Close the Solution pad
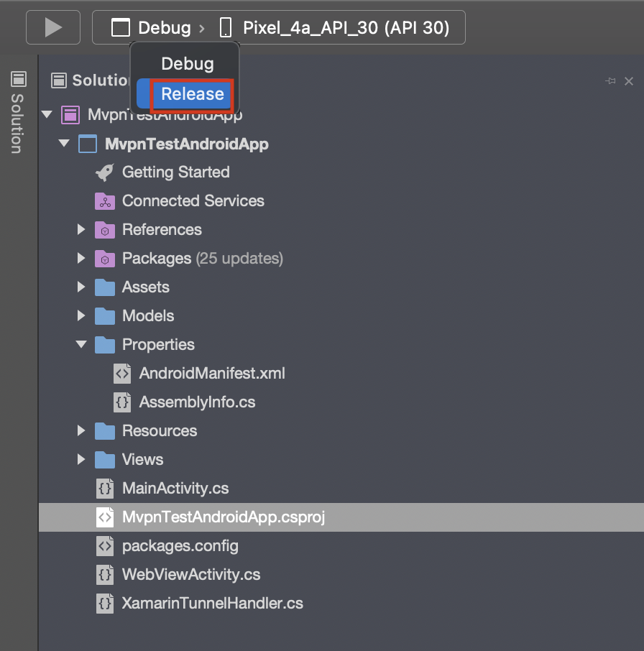The height and width of the screenshot is (651, 644). (x=629, y=81)
